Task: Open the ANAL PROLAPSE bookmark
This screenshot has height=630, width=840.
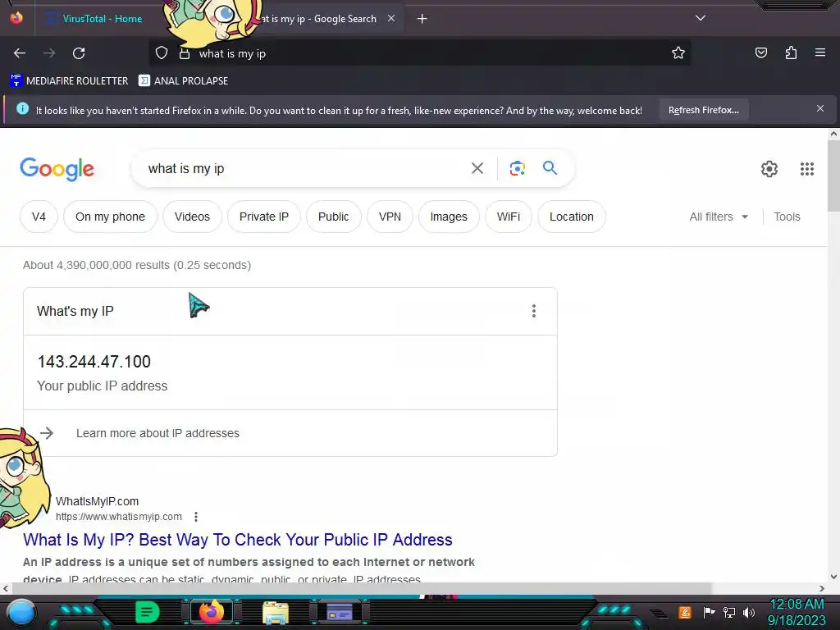Action: 183,81
